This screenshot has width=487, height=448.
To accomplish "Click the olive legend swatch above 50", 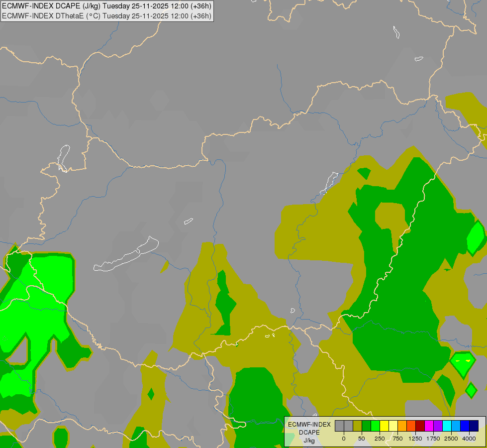I will (358, 426).
